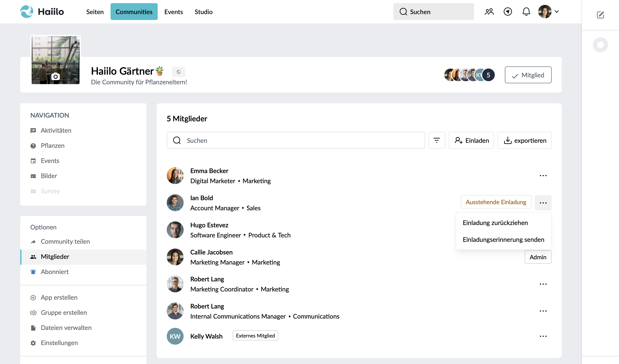Click the '5 Mitglieder' heading
This screenshot has height=364, width=619.
tap(187, 119)
